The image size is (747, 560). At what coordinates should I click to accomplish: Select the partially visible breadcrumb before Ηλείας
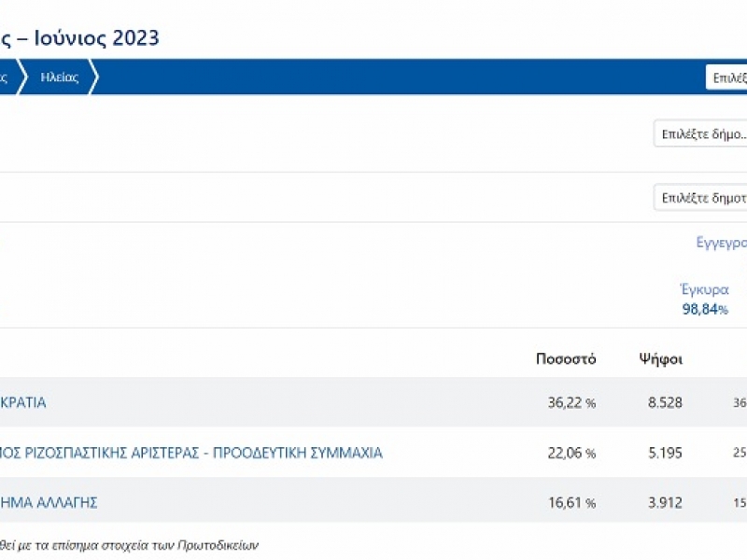click(x=7, y=77)
